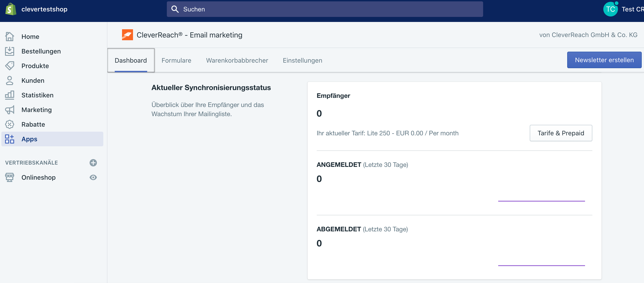
Task: Open Produkte in sidebar
Action: (52, 66)
